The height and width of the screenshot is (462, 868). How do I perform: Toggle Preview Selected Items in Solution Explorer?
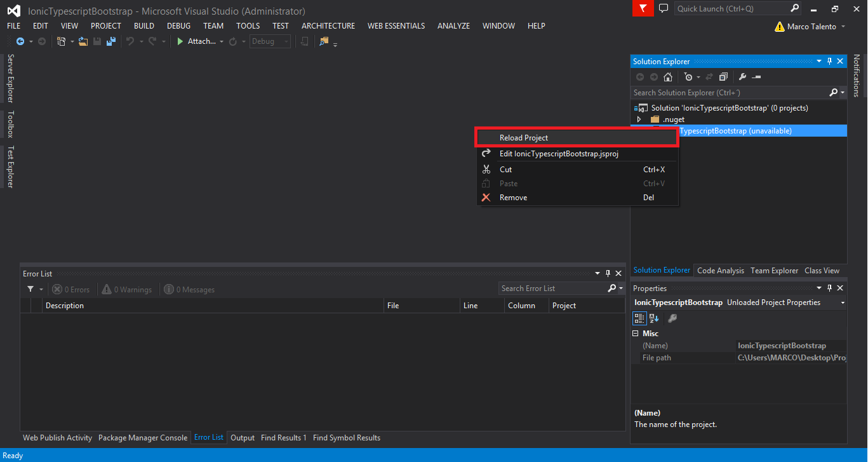756,77
